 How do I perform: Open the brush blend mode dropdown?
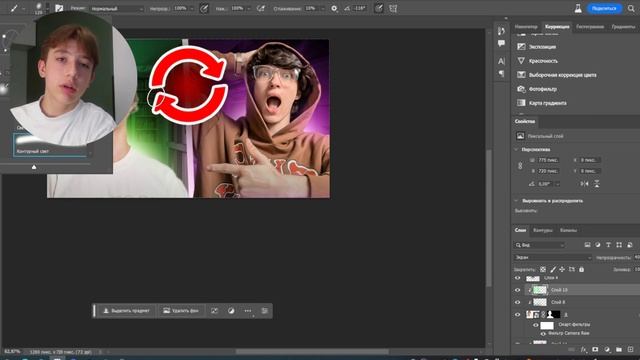point(117,9)
